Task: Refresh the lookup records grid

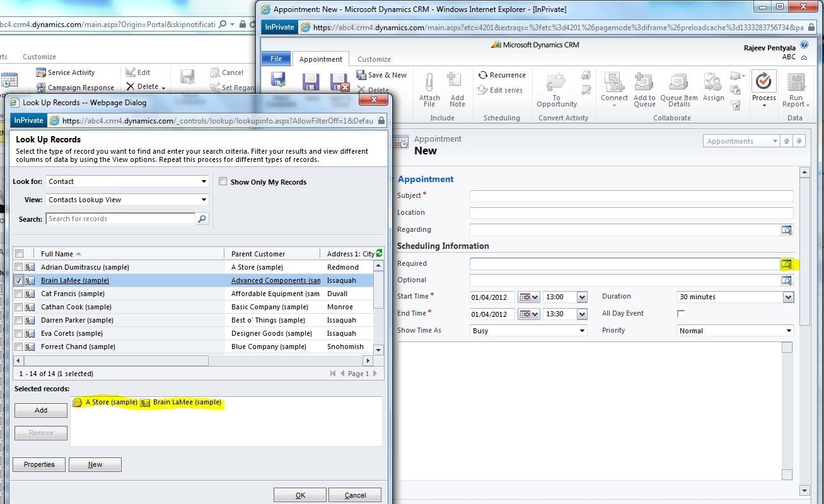Action: tap(379, 253)
